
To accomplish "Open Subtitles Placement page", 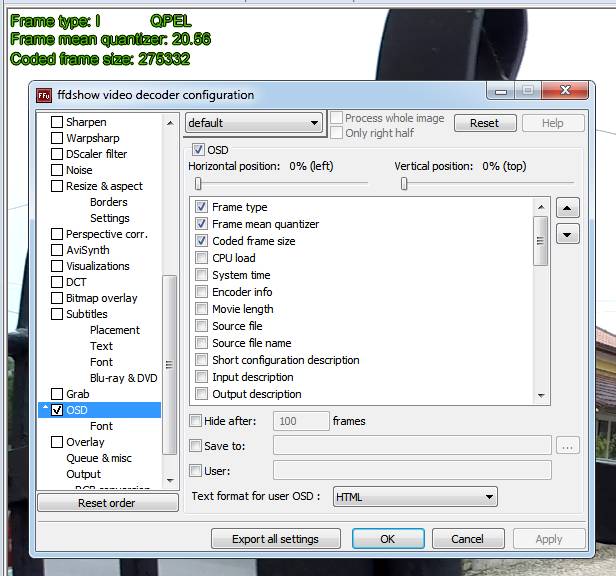I will pyautogui.click(x=115, y=330).
